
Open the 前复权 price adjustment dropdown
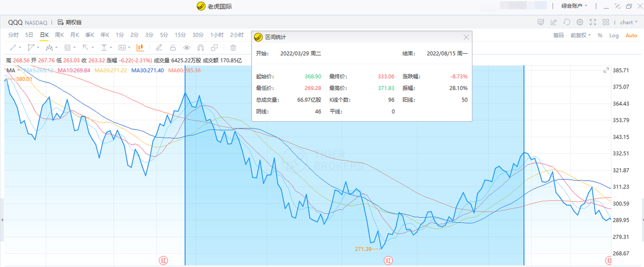point(581,35)
